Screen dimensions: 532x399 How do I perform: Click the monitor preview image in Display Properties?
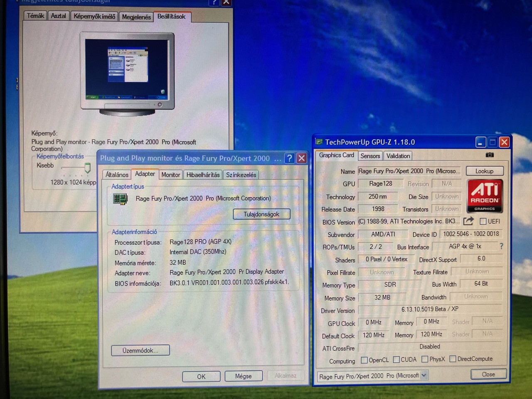click(x=128, y=74)
